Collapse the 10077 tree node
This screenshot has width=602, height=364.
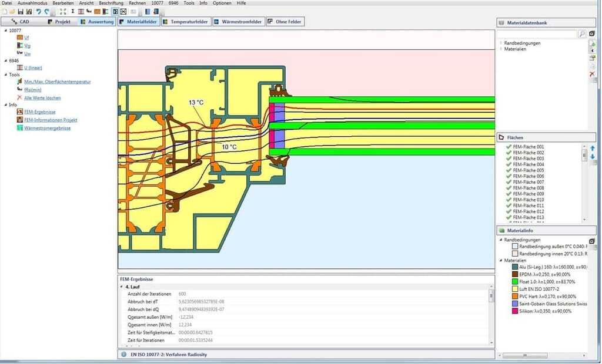click(5, 31)
